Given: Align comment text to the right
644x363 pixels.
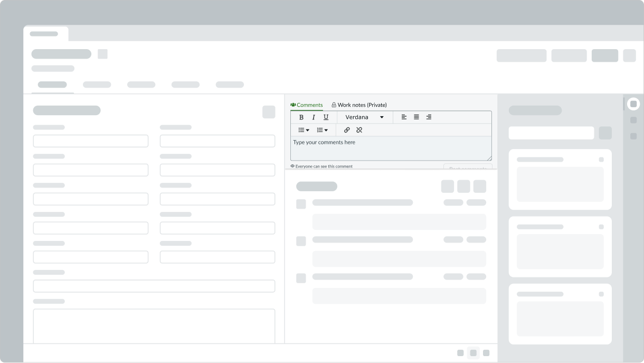Looking at the screenshot, I should (x=429, y=117).
